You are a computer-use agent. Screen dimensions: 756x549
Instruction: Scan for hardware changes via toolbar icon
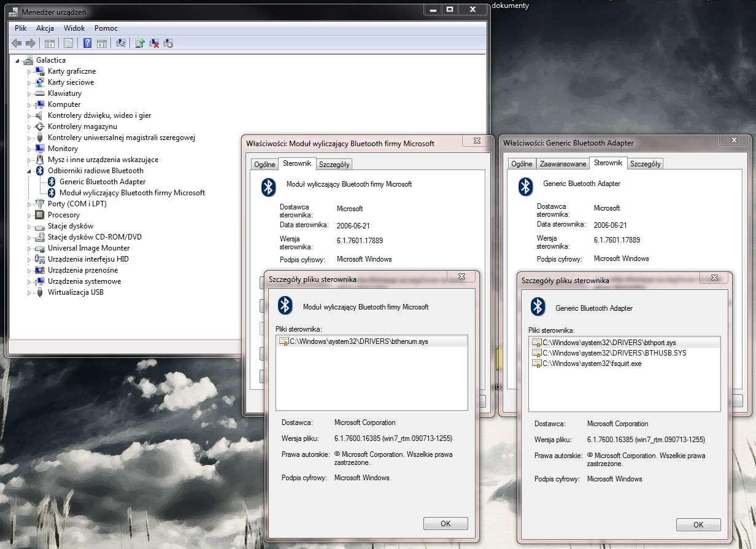(x=121, y=43)
